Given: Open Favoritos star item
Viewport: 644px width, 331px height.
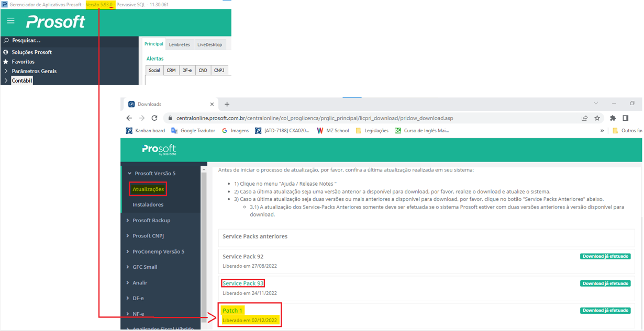Looking at the screenshot, I should pyautogui.click(x=23, y=62).
